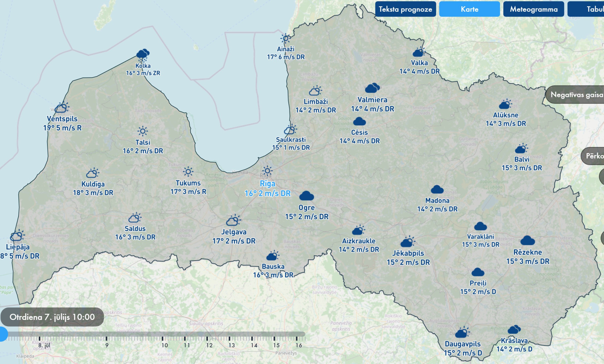This screenshot has height=364, width=604.
Task: Click the Madona forecast text 14° 2 m/s DR
Action: click(437, 209)
